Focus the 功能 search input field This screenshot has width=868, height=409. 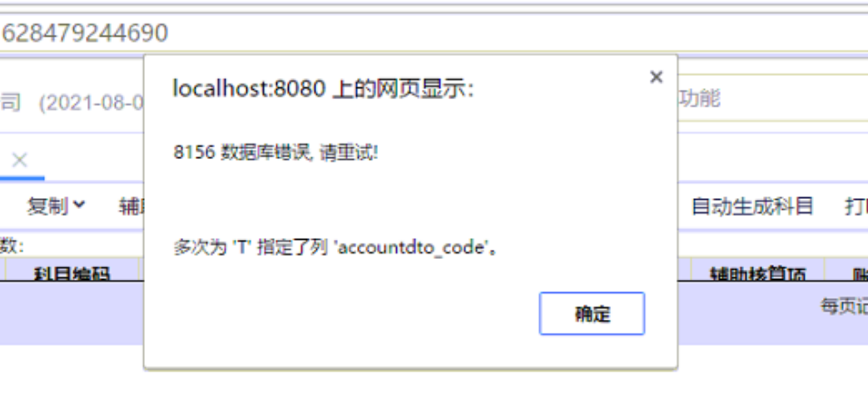[773, 99]
